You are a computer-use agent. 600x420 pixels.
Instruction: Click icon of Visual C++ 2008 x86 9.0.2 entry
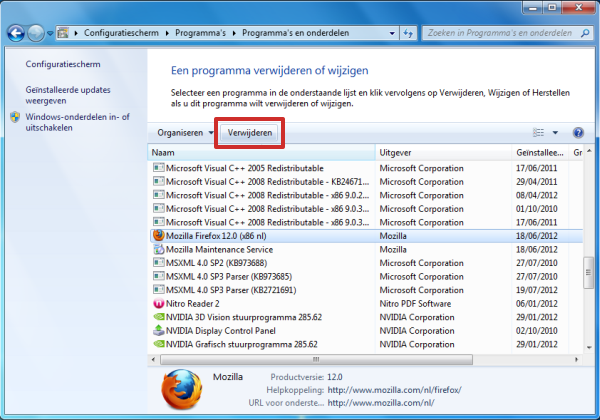click(158, 195)
